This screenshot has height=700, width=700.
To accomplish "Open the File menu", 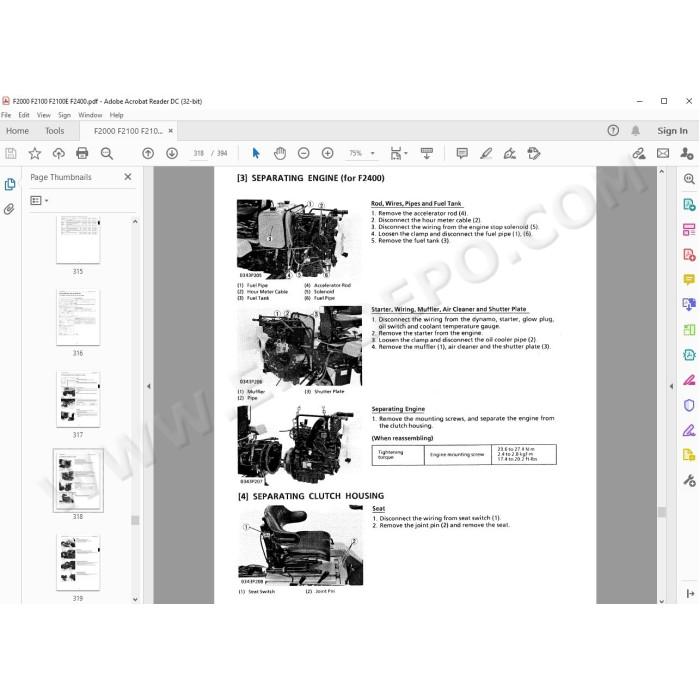I will pyautogui.click(x=6, y=115).
